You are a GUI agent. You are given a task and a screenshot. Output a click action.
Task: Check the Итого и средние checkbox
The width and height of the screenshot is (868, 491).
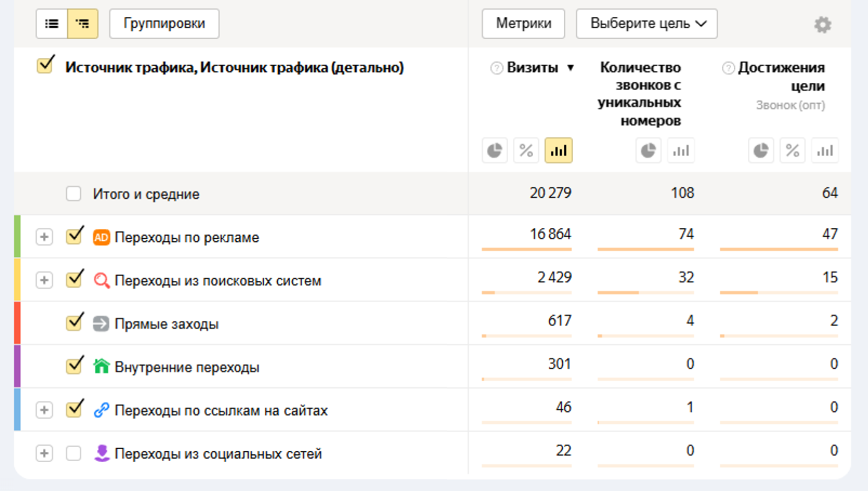[73, 193]
